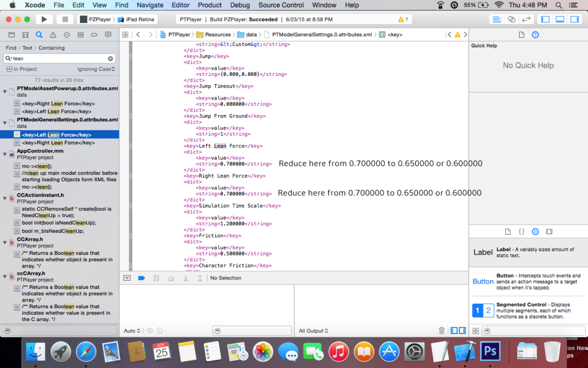Clear the search field text
588x368 pixels.
(110, 59)
